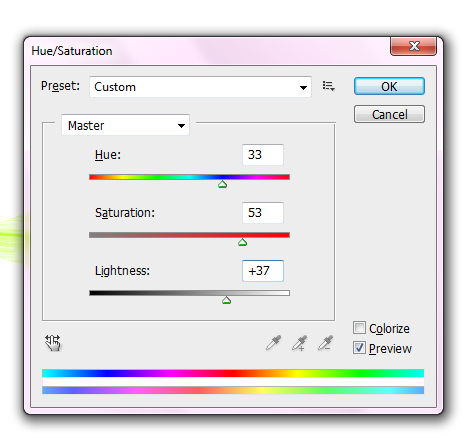Select the on-image adjustment hand tool

53,343
